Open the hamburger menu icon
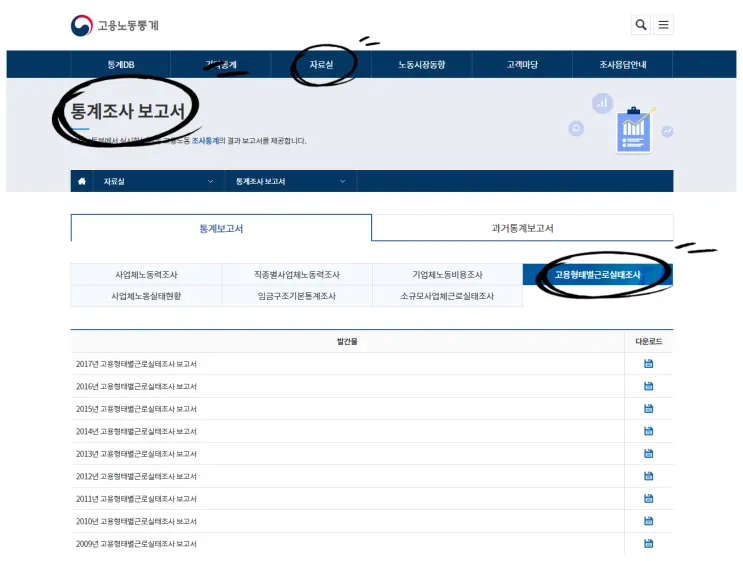Viewport: 743px width, 561px height. [x=663, y=25]
